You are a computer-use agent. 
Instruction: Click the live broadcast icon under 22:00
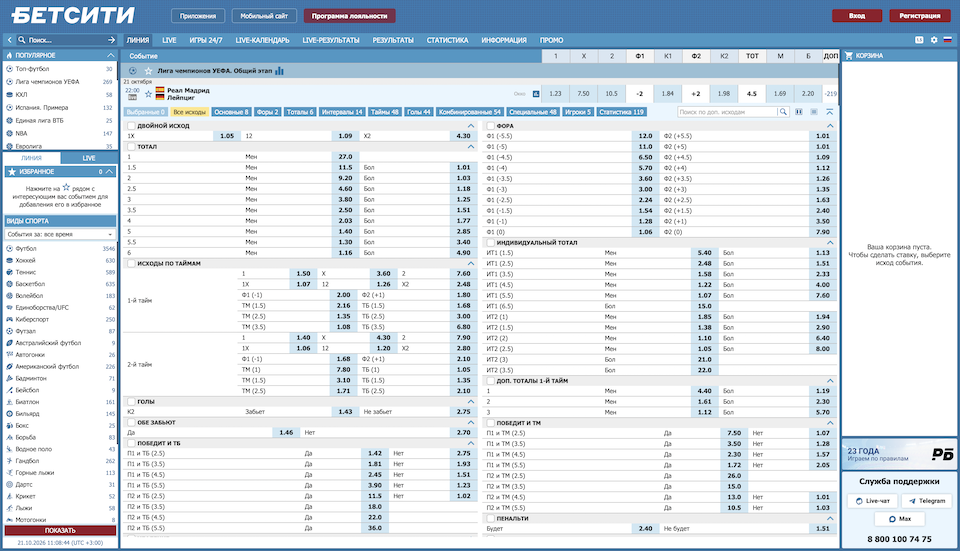coord(132,97)
